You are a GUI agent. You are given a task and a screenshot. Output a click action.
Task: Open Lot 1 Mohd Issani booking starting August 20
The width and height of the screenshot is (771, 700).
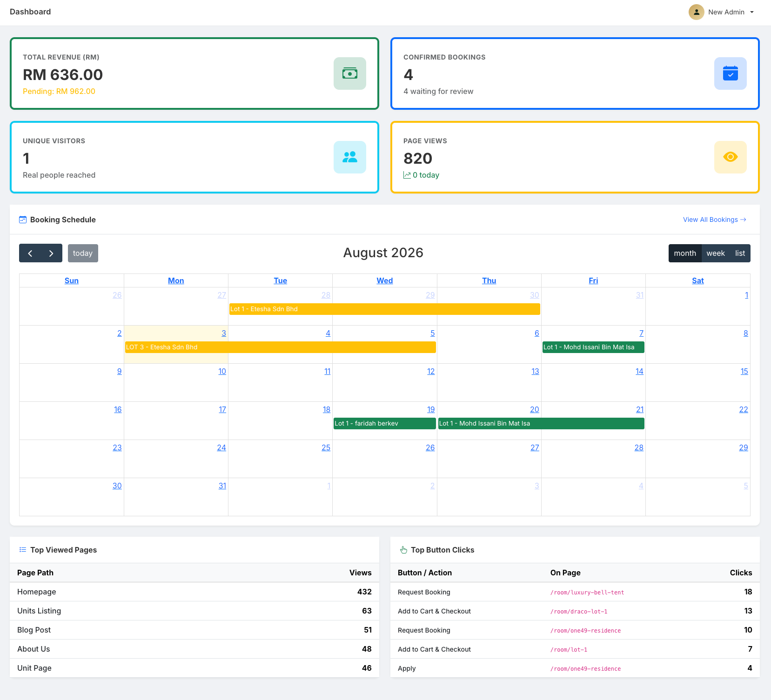click(541, 423)
